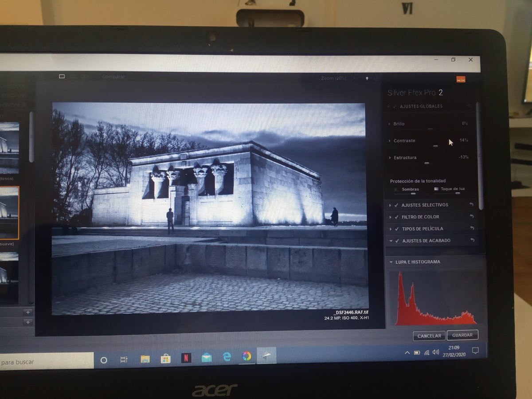This screenshot has width=532, height=399.
Task: Expand the Tipos de Película section arrow
Action: coord(391,229)
